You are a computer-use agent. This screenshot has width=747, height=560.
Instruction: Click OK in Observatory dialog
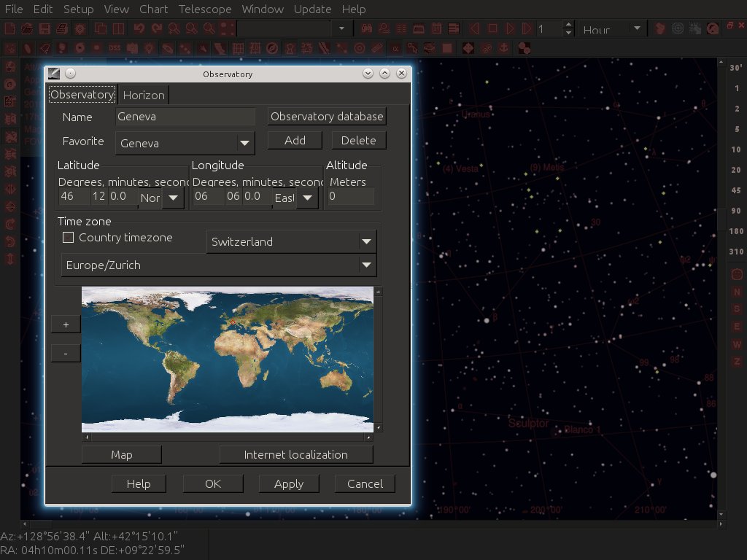tap(213, 484)
